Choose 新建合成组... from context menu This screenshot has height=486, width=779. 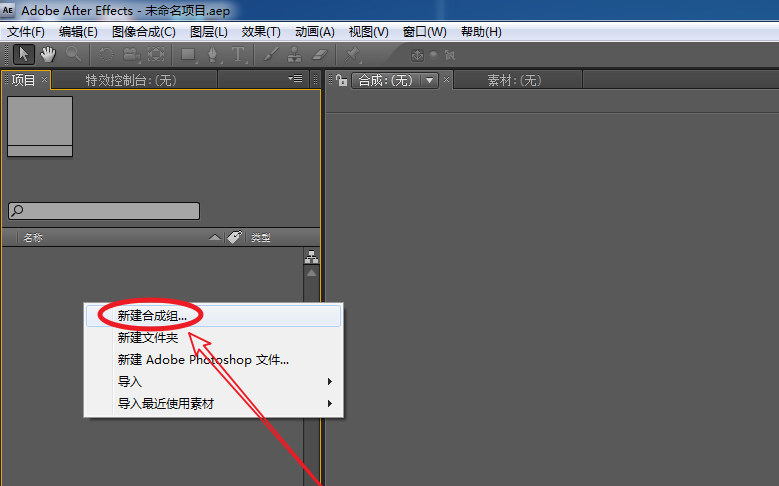tap(214, 316)
